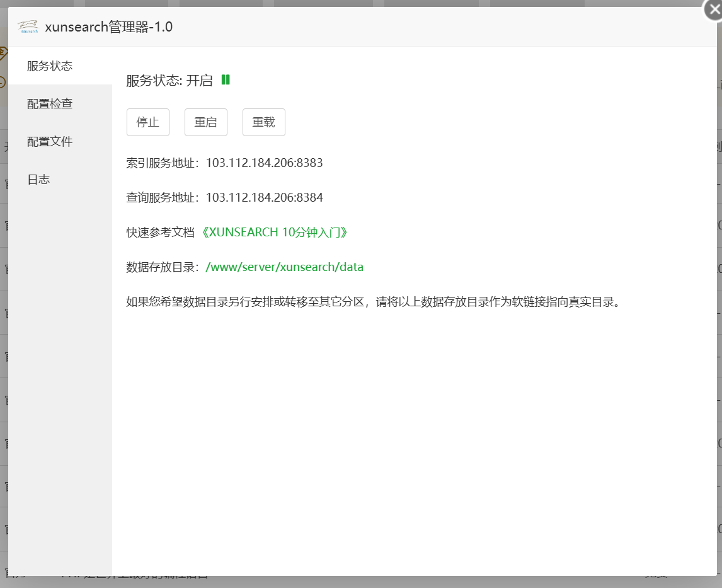Stop the service with the 停止 button
The height and width of the screenshot is (588, 722).
click(148, 122)
